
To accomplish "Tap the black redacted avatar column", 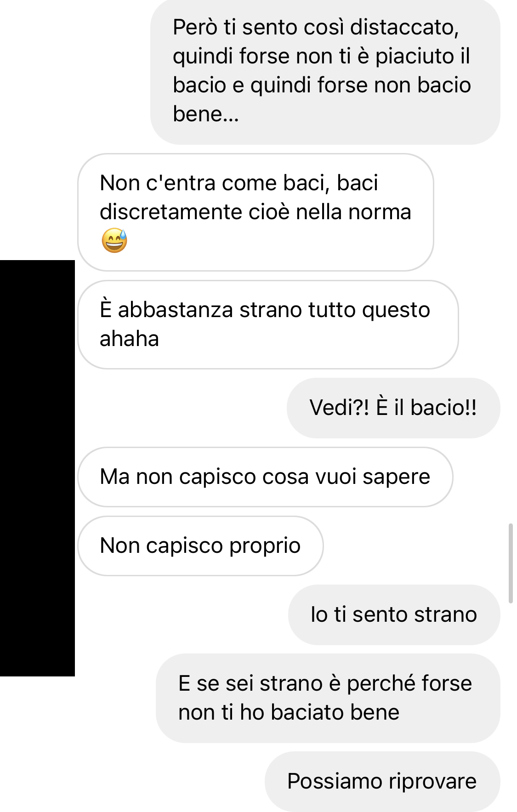I will tap(37, 468).
